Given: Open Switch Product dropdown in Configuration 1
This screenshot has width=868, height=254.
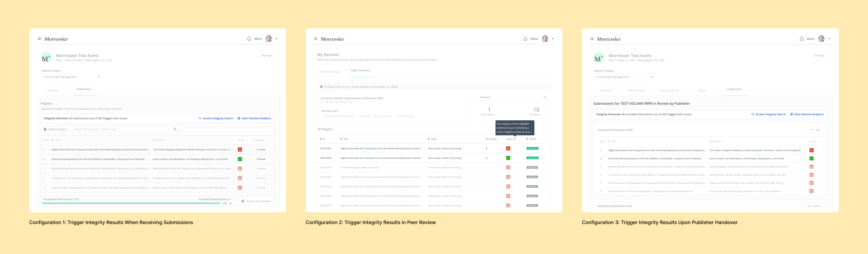Looking at the screenshot, I should pos(72,77).
